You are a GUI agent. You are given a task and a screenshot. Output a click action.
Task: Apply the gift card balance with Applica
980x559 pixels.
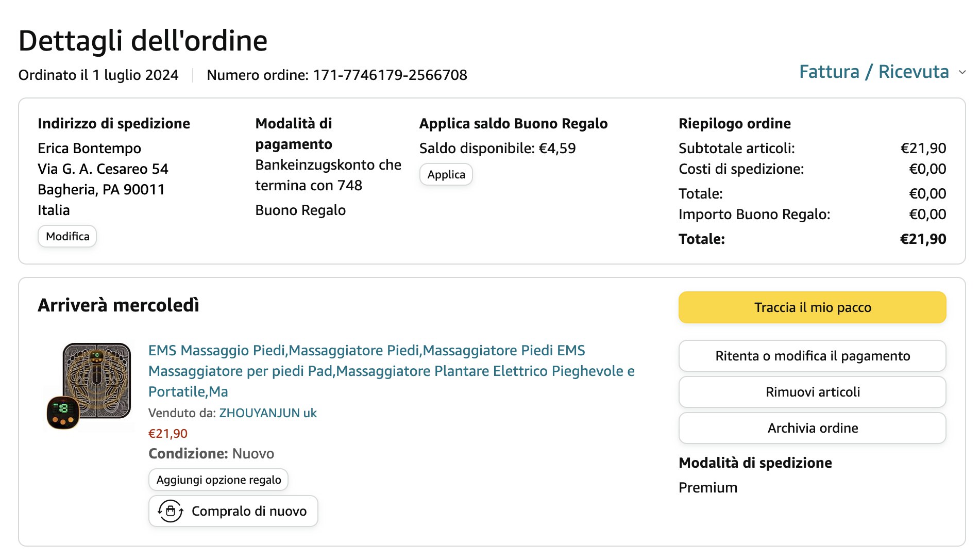pyautogui.click(x=446, y=174)
